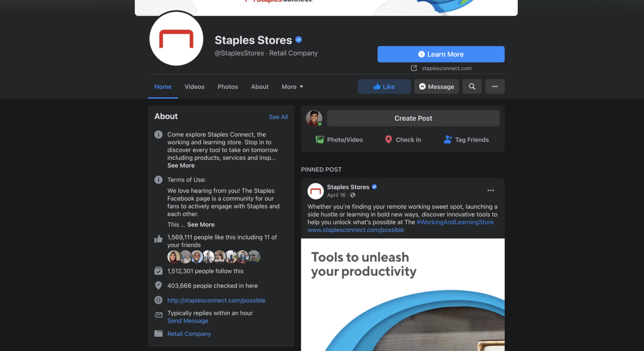Click the Tag Friends icon
Screen dimensions: 644x351
coord(448,139)
